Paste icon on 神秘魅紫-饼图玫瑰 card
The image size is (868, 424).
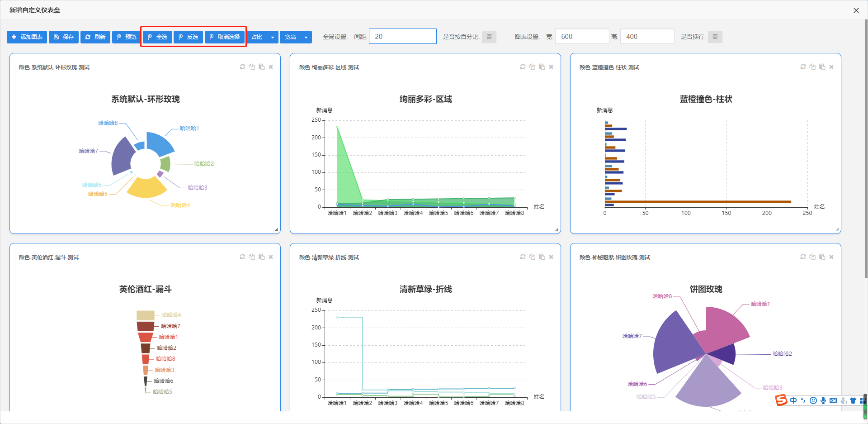coord(822,257)
